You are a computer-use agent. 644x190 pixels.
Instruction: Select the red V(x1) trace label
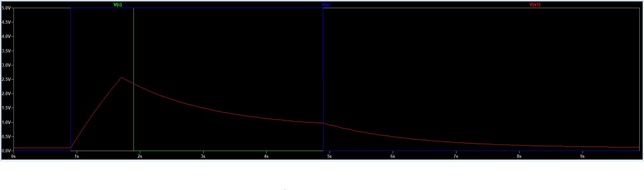click(535, 5)
